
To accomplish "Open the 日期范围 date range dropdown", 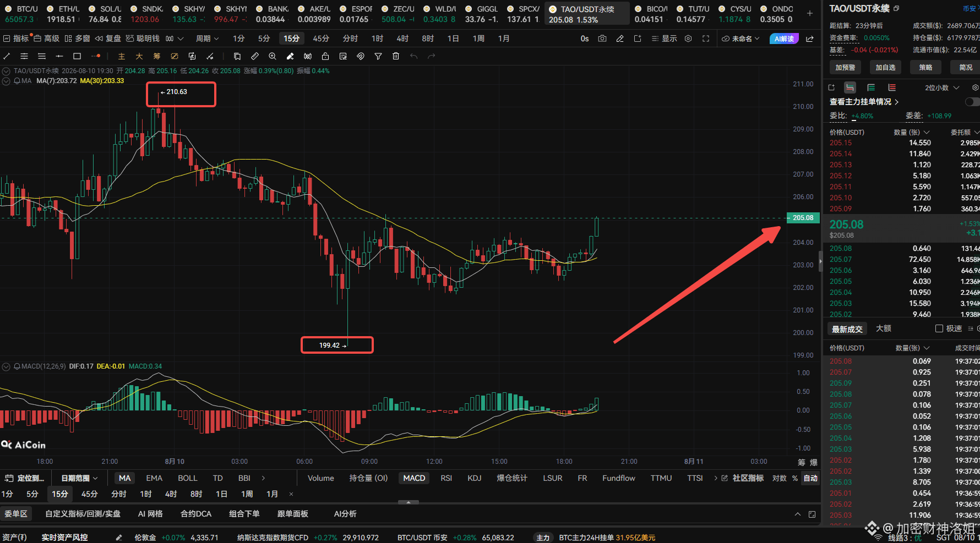I will 79,478.
